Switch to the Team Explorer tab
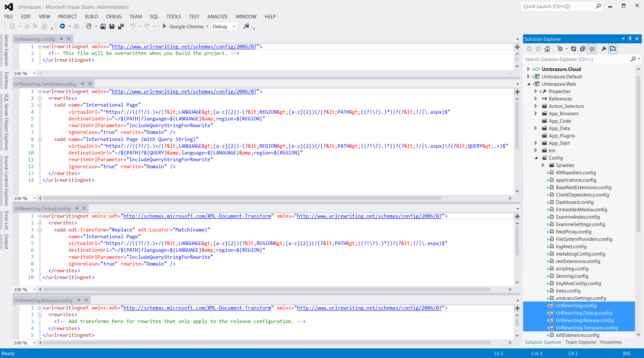 [581, 342]
